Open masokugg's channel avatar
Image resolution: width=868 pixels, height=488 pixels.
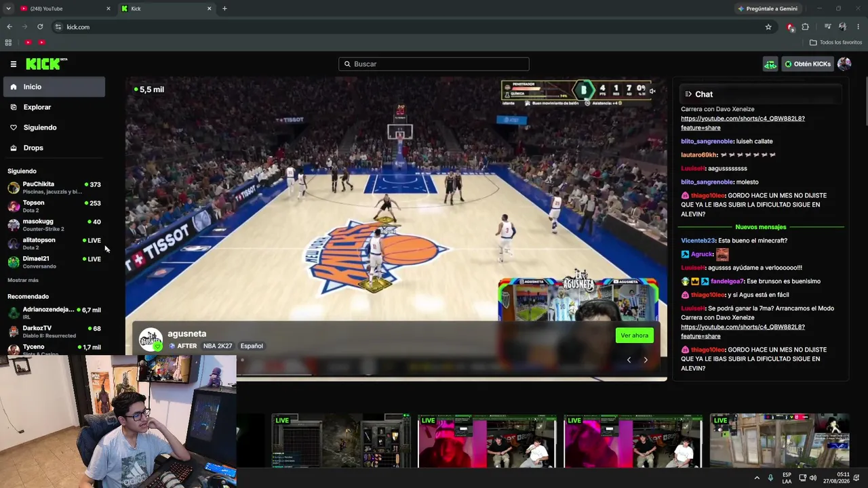[14, 225]
